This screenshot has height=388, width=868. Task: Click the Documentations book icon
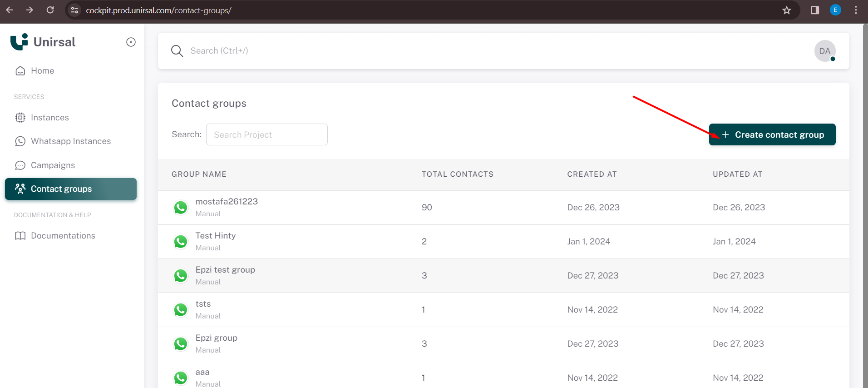point(20,236)
